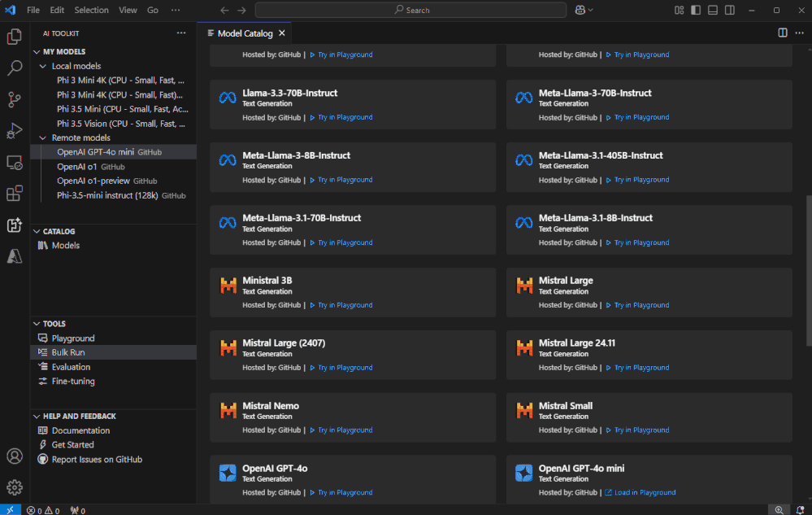Open the Edit menu

pyautogui.click(x=57, y=10)
